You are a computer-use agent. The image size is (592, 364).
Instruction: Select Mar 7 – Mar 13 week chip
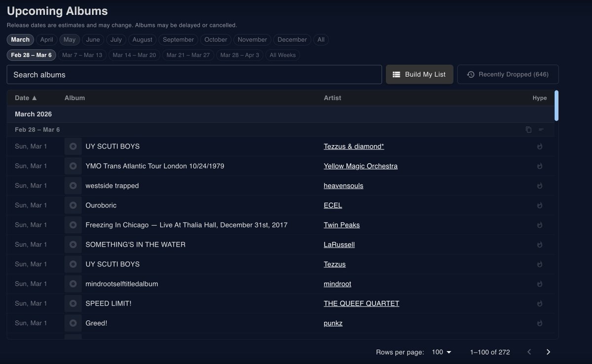82,55
